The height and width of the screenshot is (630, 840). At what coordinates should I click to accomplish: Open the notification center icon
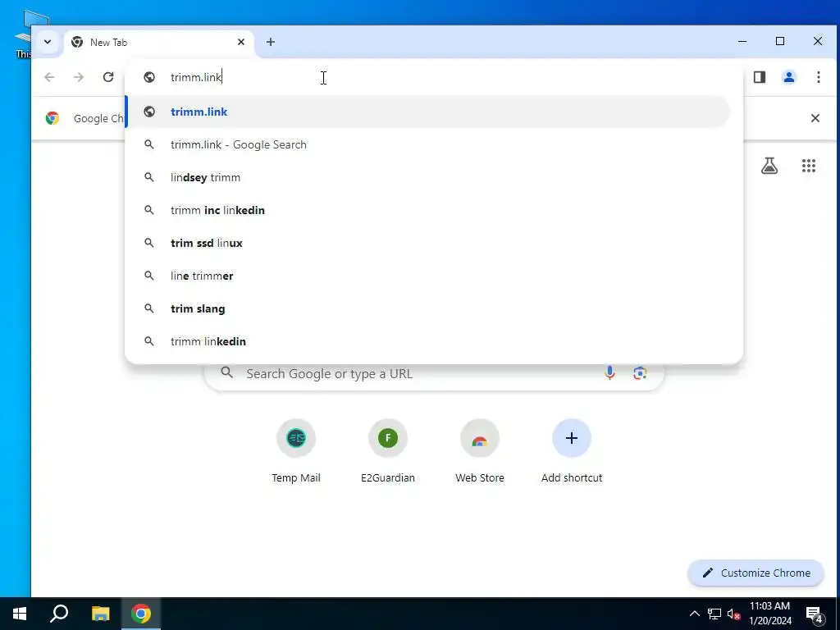point(815,614)
